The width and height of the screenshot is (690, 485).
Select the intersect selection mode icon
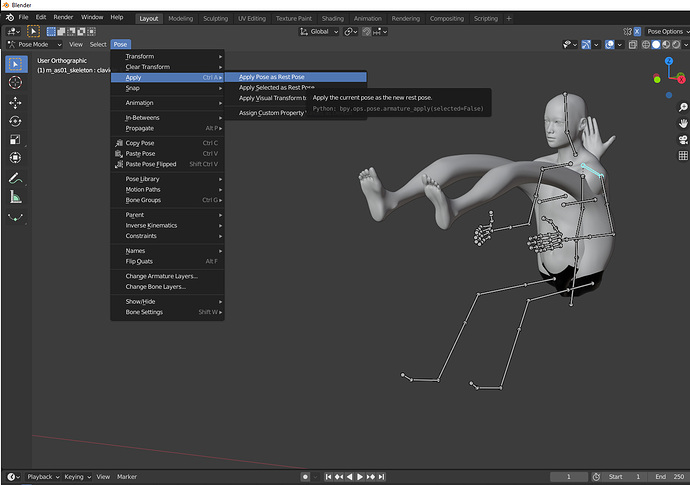pos(91,32)
